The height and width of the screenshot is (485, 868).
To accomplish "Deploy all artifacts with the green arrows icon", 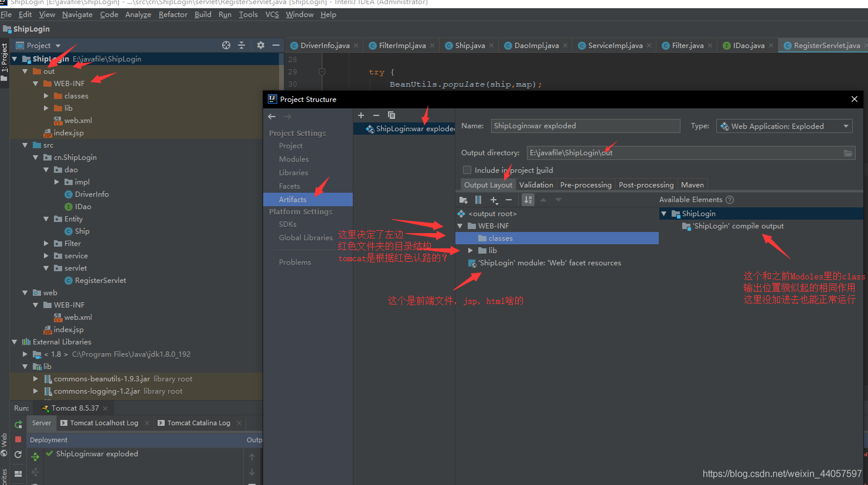I will coord(35,456).
